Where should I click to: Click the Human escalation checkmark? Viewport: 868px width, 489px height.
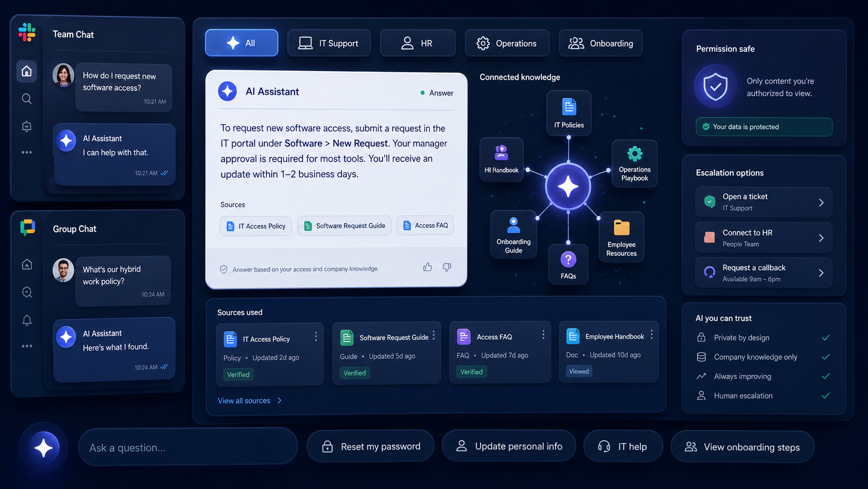[825, 395]
